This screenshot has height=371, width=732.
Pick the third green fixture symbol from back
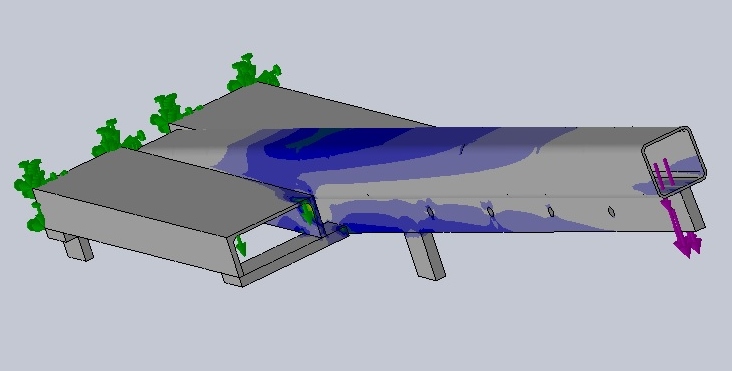[x=117, y=138]
